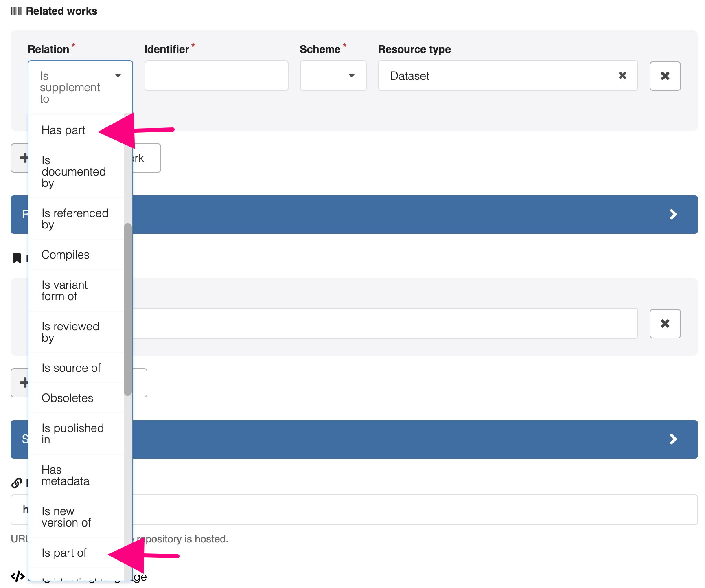
Task: Pick 'Obsoletes' relation option
Action: 68,398
